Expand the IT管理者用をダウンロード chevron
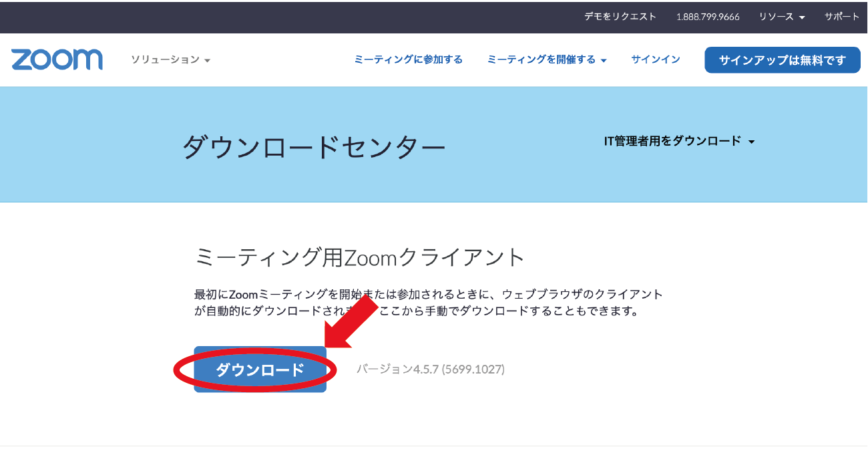 click(753, 142)
